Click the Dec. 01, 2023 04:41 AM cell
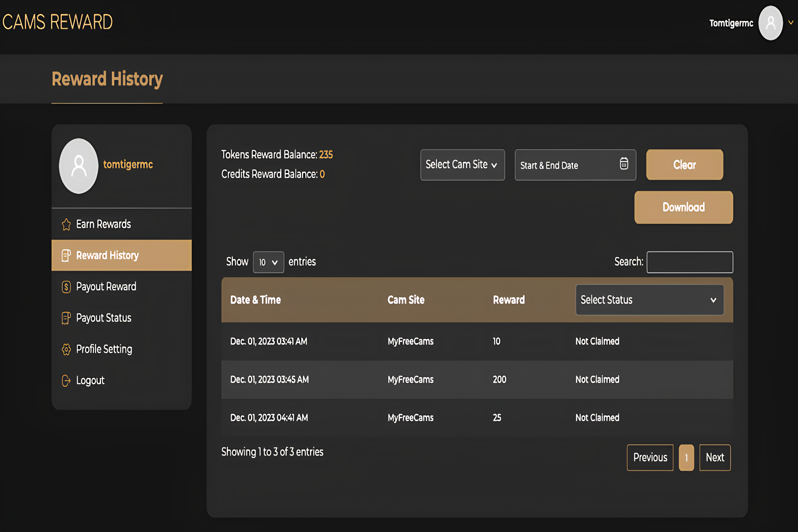The height and width of the screenshot is (532, 798). [269, 418]
